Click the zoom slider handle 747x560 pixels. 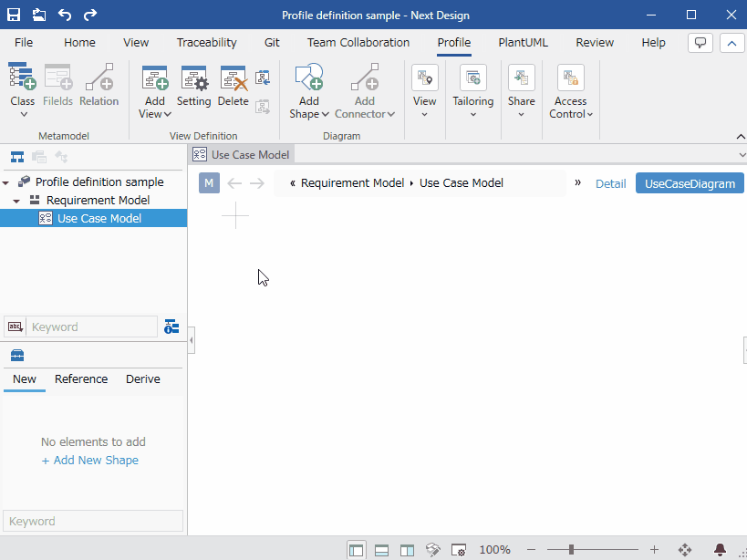pyautogui.click(x=571, y=550)
